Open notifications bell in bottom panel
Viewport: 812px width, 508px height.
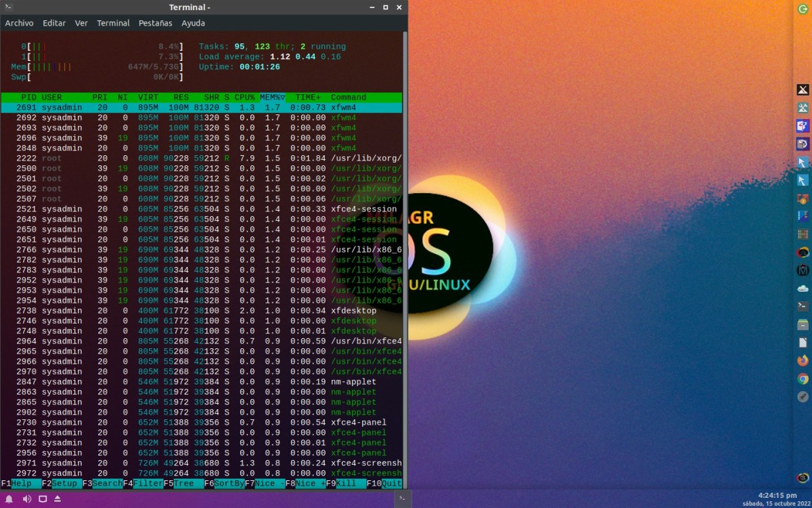[9, 499]
